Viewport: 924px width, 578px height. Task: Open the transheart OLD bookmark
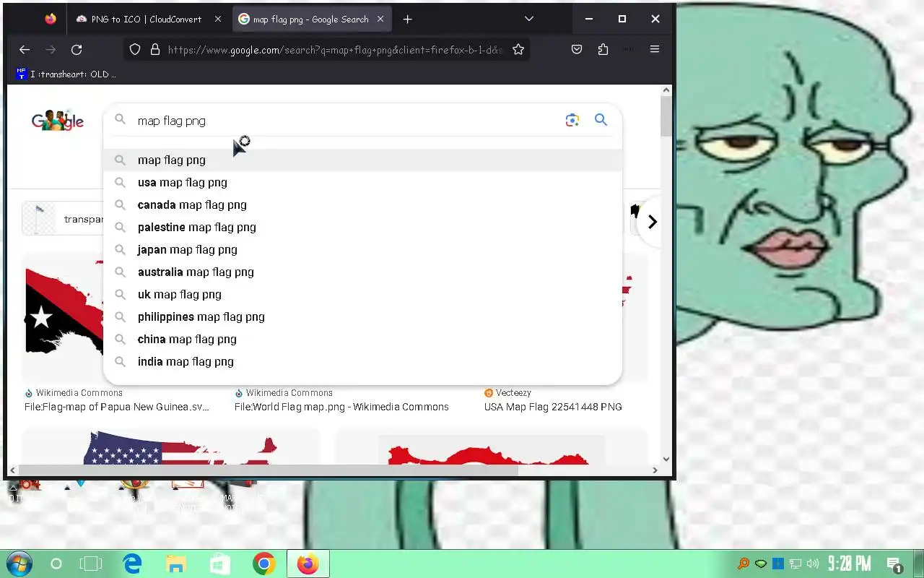pos(66,74)
